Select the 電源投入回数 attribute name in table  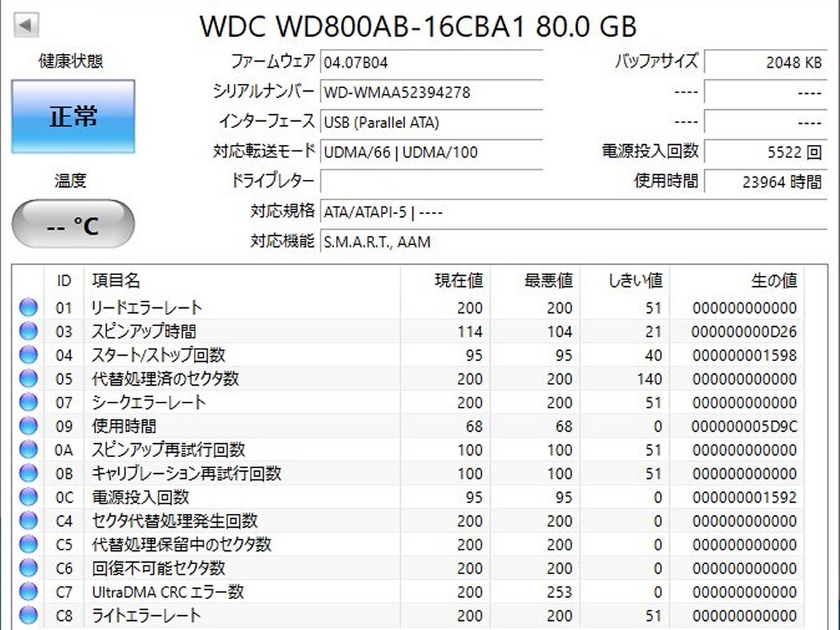[x=141, y=497]
